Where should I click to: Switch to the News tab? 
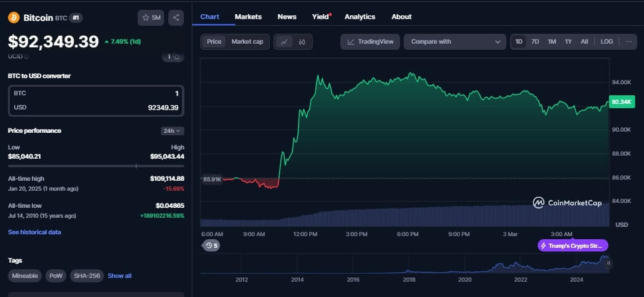(x=287, y=17)
